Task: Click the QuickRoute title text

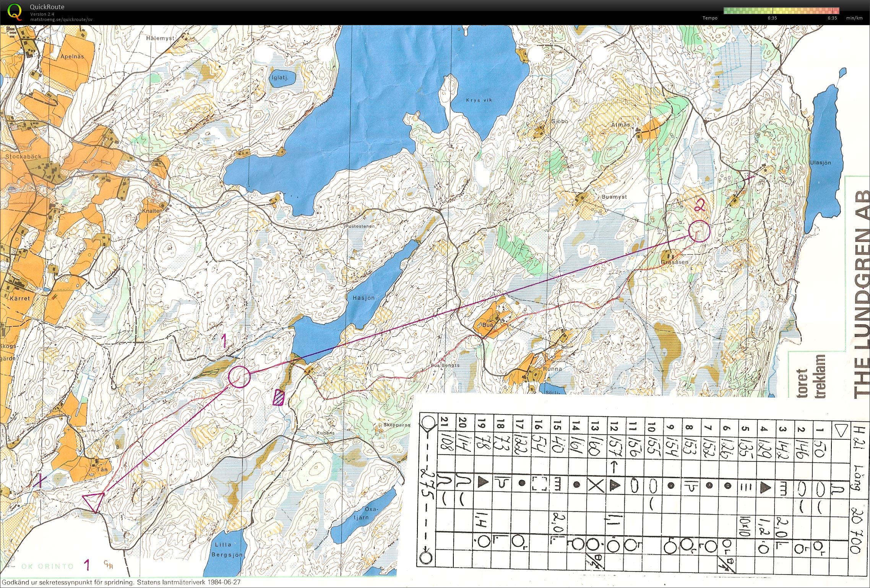Action: click(x=47, y=7)
